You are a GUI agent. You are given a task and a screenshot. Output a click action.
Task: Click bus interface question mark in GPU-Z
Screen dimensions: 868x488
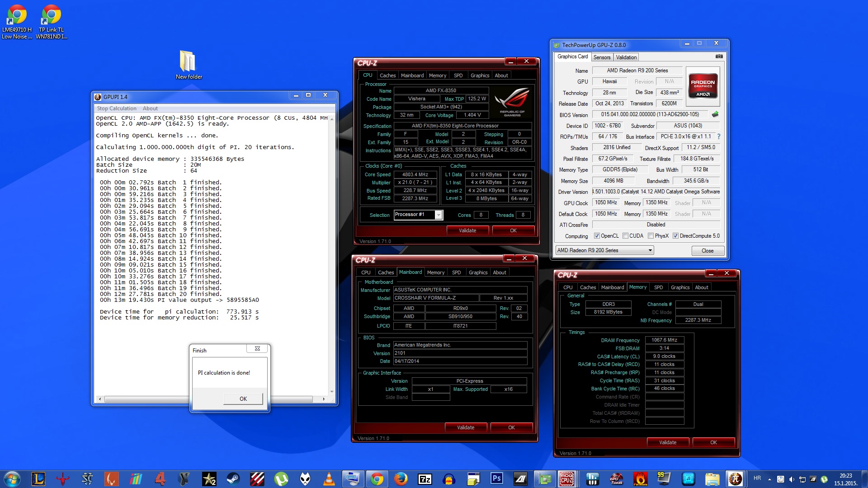point(718,136)
